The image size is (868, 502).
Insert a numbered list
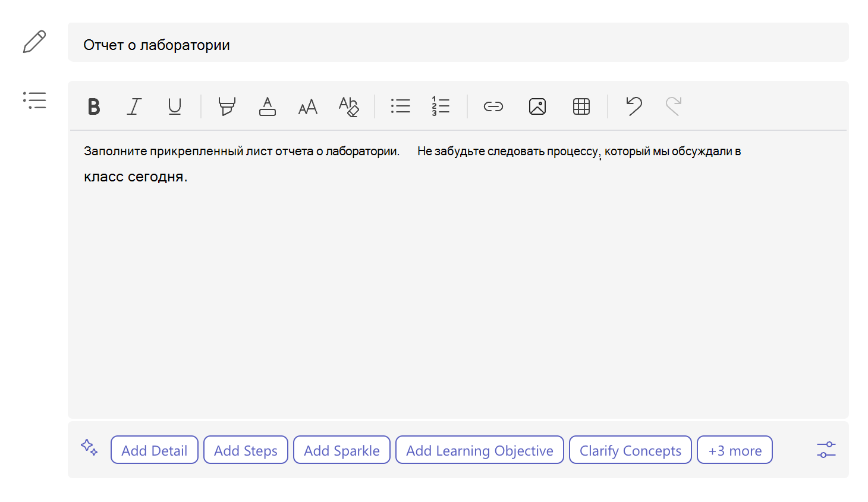click(x=441, y=106)
